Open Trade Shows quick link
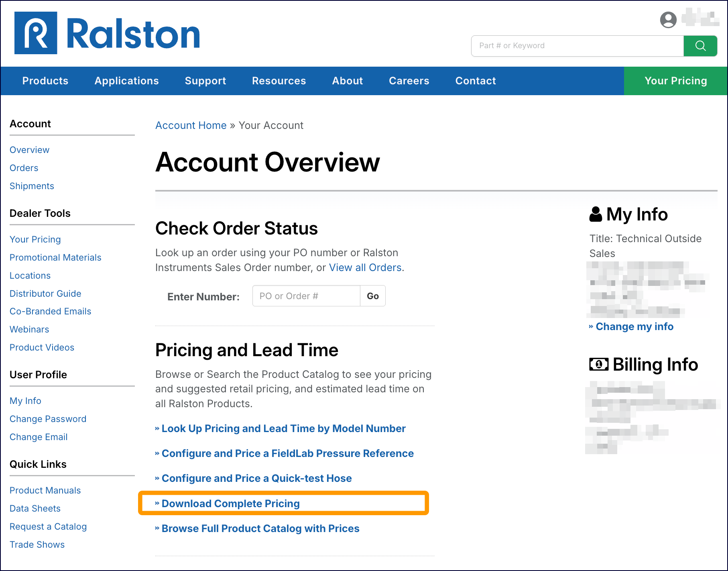 pyautogui.click(x=37, y=544)
